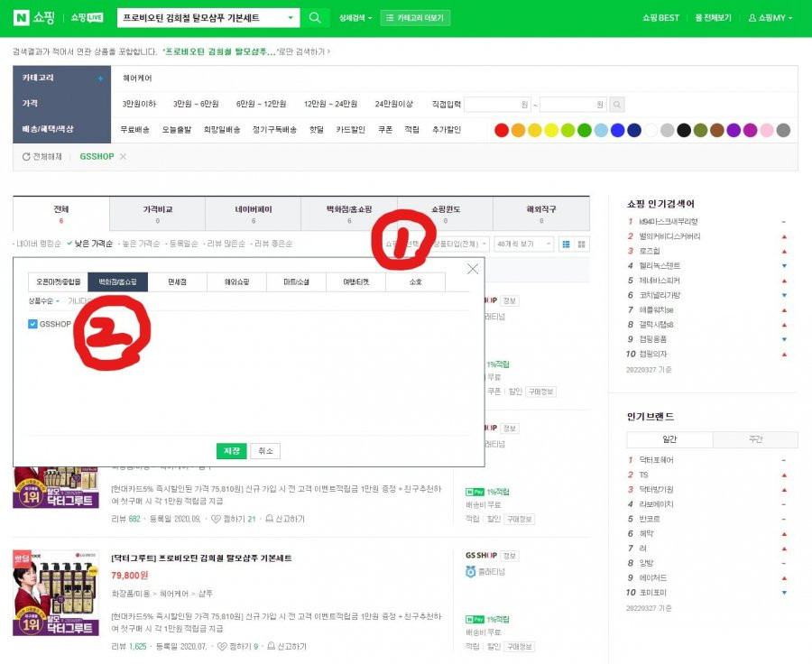Click the 취소 button in popup
Image resolution: width=812 pixels, height=664 pixels.
point(265,450)
